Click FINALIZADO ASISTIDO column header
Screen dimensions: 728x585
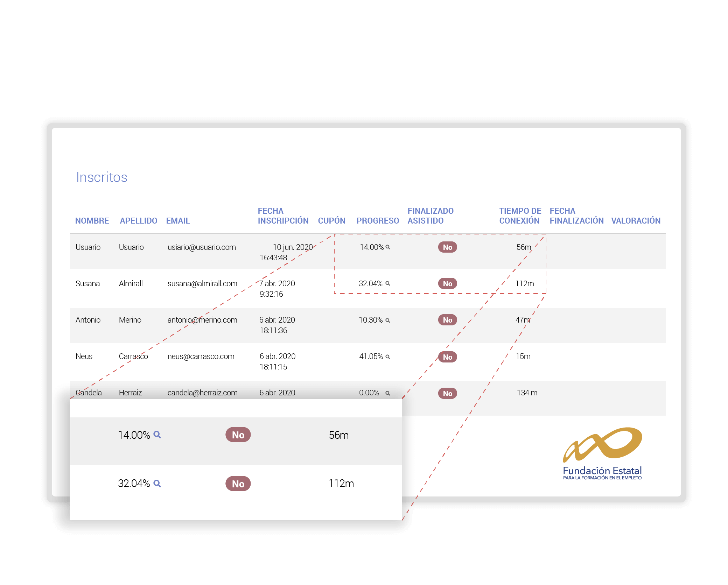coord(430,216)
